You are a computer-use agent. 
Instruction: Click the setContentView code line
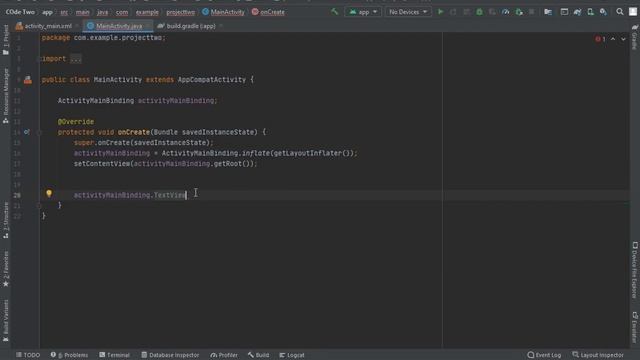(165, 164)
